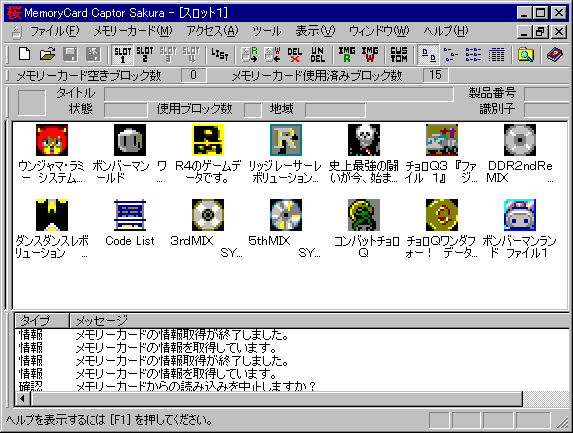Click the message log horizontal scrollbar thumb
Viewport: 573px width, 433px height.
pyautogui.click(x=277, y=399)
